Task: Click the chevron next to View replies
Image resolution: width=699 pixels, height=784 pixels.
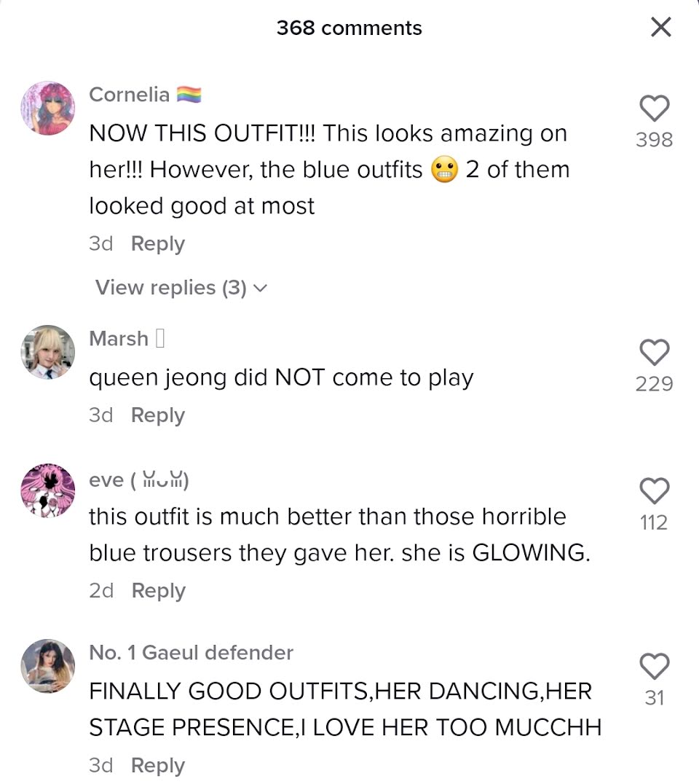Action: (261, 289)
